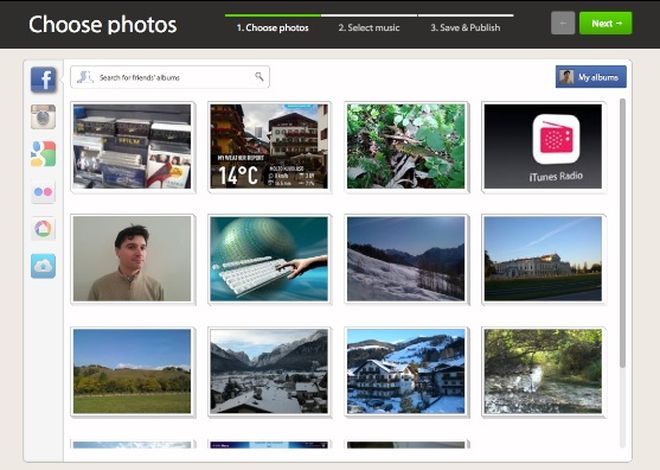Open the Flickr photo source
This screenshot has width=660, height=470.
(43, 192)
